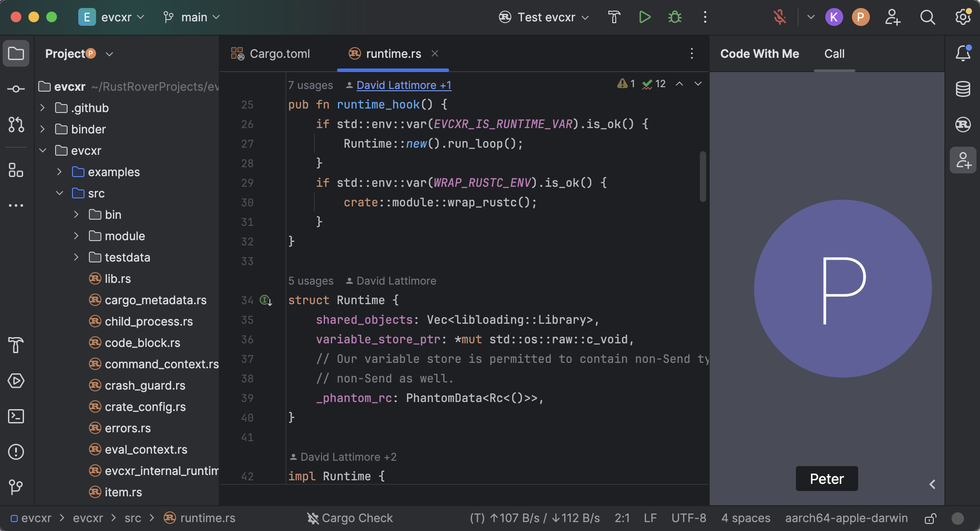The image size is (980, 531).
Task: Switch to the Cargo.toml tab
Action: pos(279,53)
